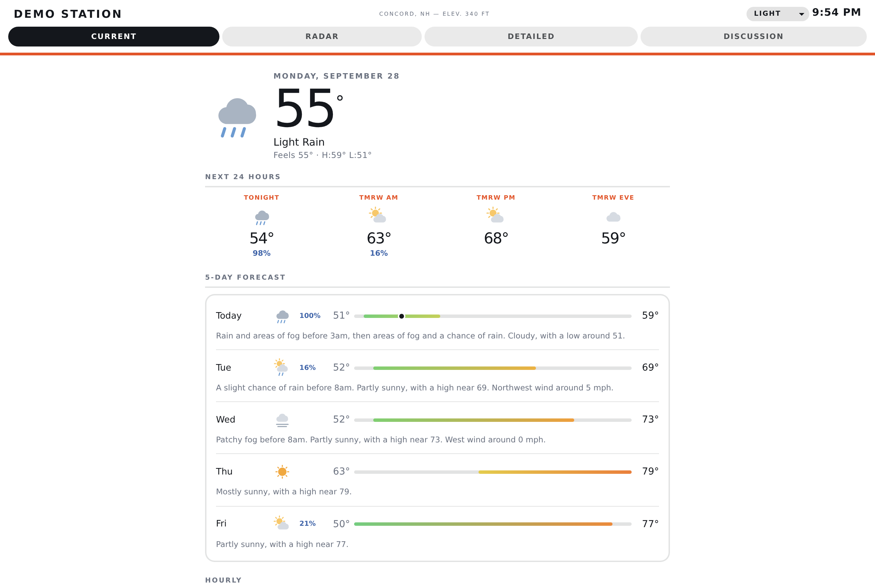Click the 68° Tmrw PM temperature

496,238
